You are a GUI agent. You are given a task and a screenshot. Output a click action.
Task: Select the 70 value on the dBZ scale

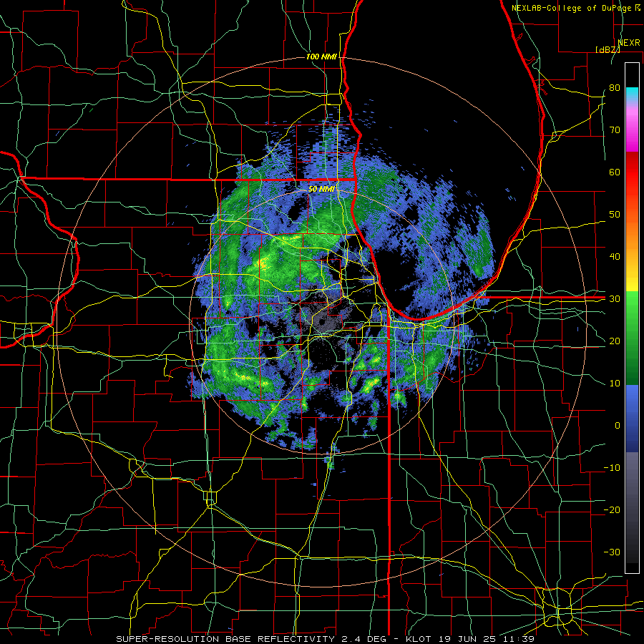click(615, 130)
